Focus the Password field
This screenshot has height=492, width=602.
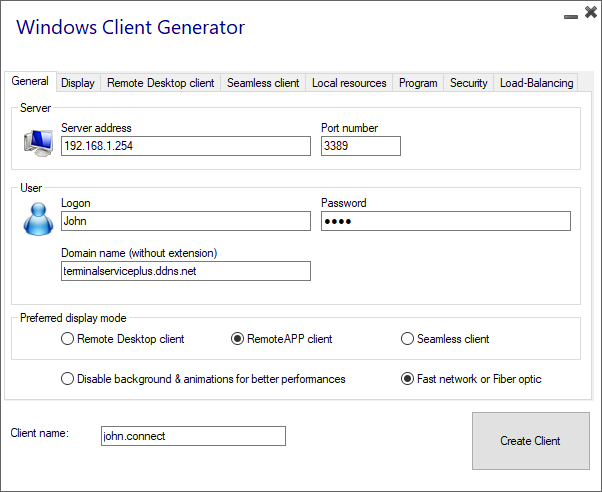446,221
